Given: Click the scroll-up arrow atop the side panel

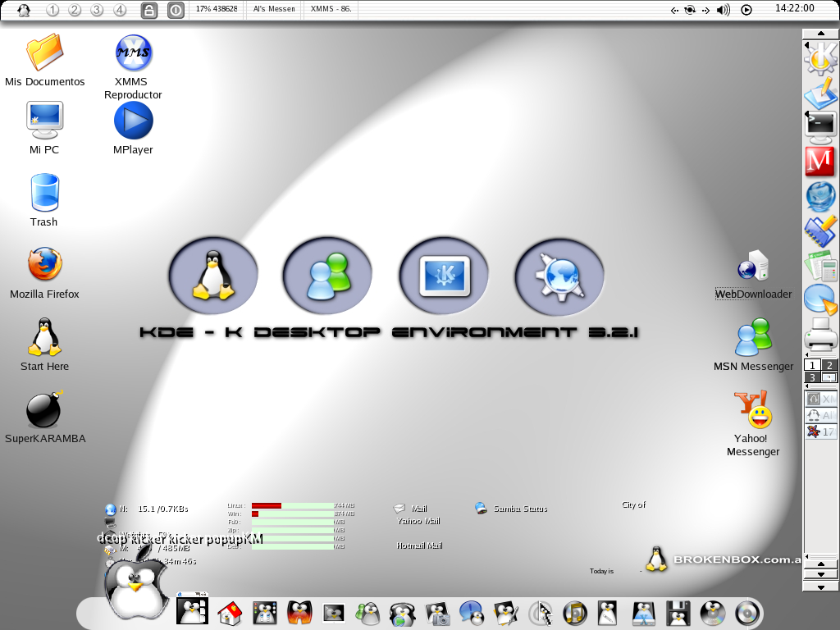Looking at the screenshot, I should tap(820, 33).
